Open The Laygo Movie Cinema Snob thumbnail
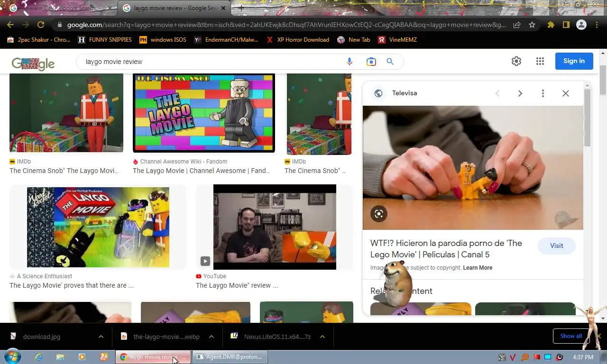607x364 pixels. (x=204, y=113)
